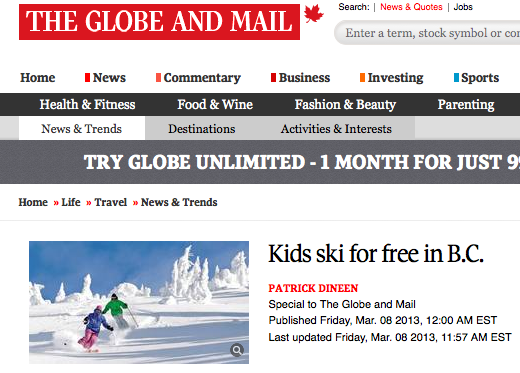520x373 pixels.
Task: Click the Travel breadcrumb link
Action: pyautogui.click(x=111, y=202)
